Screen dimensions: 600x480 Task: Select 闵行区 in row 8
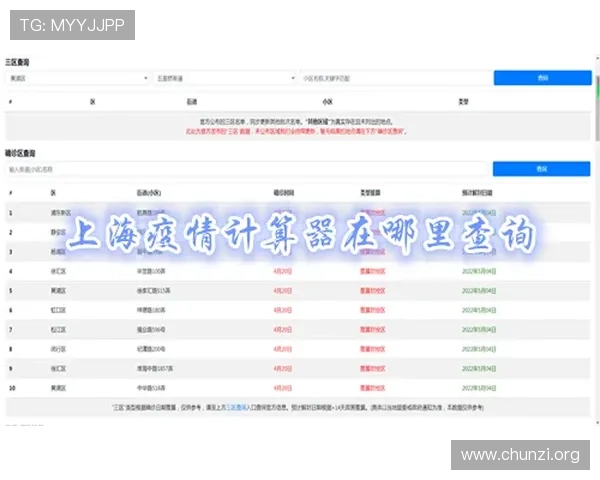click(x=58, y=349)
